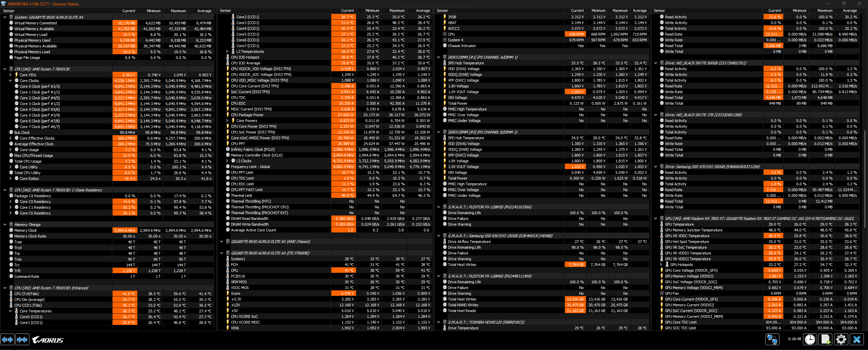Select the Command Rate row
Viewport: 868px width, 350px height.
107,276
